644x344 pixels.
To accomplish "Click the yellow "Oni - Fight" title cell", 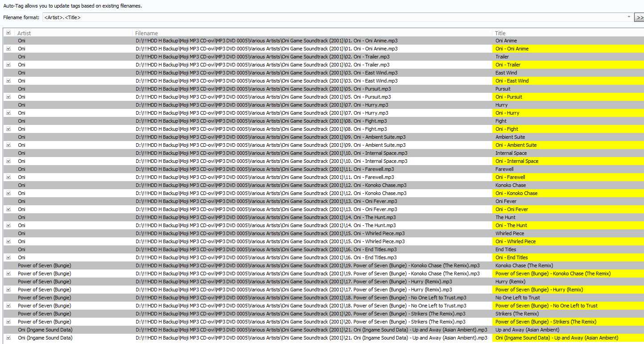I will pyautogui.click(x=507, y=129).
